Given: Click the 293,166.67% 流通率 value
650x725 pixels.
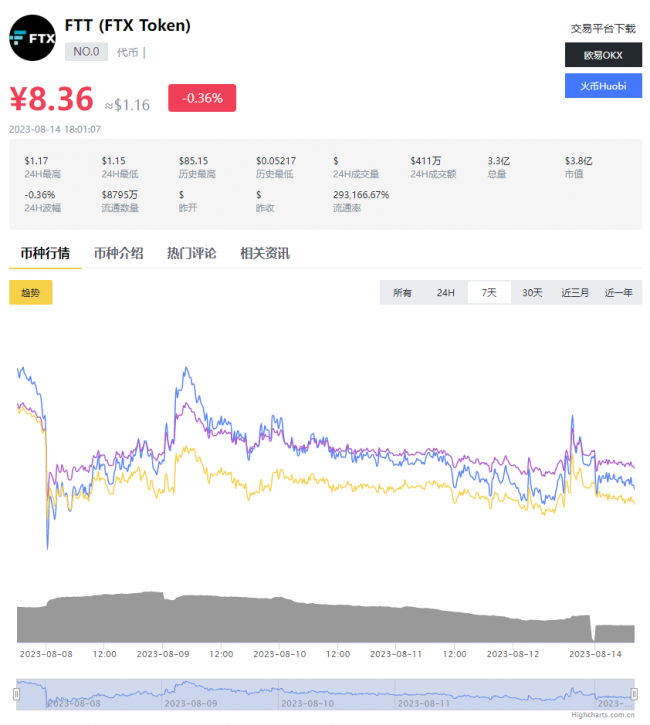Looking at the screenshot, I should point(361,195).
